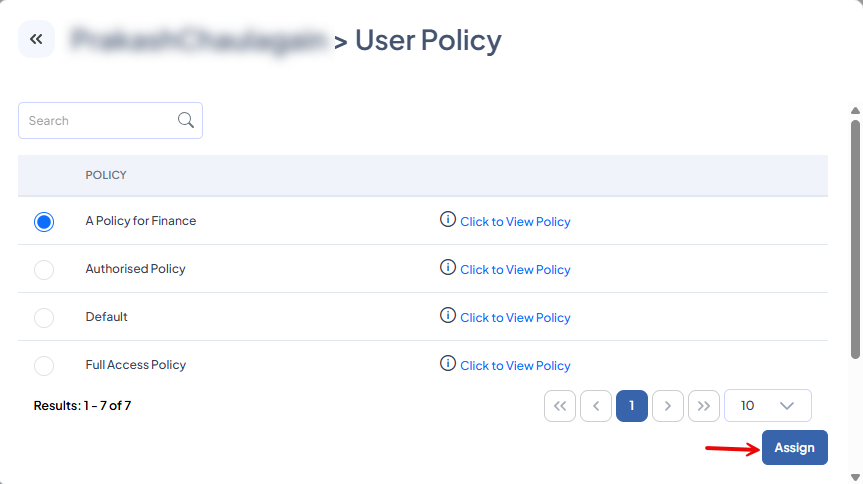Click info icon beside Default policy

pyautogui.click(x=448, y=316)
